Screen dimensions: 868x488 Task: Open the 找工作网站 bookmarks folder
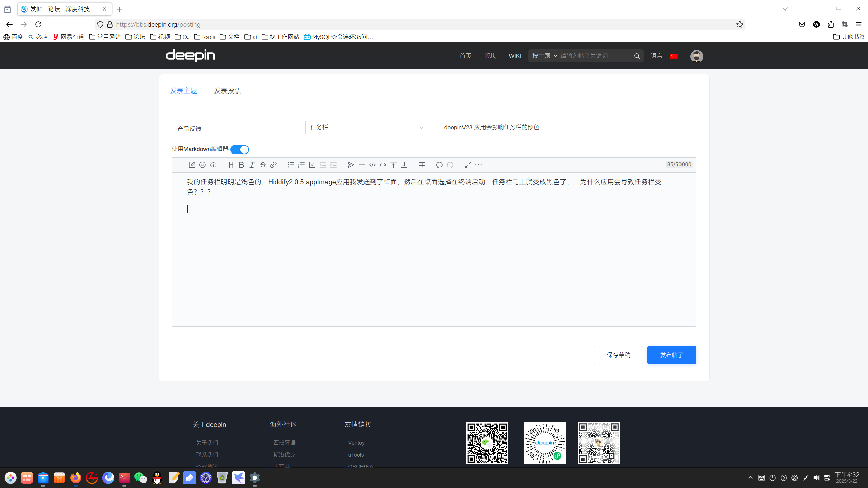(x=280, y=37)
